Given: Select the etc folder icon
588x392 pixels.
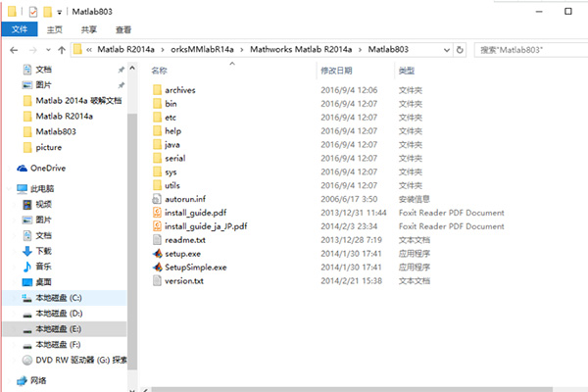Looking at the screenshot, I should (x=157, y=118).
